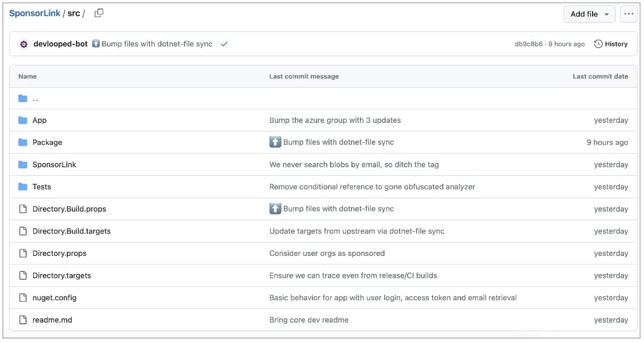Open Directory.Build.props file
This screenshot has height=343, width=644.
coord(69,209)
